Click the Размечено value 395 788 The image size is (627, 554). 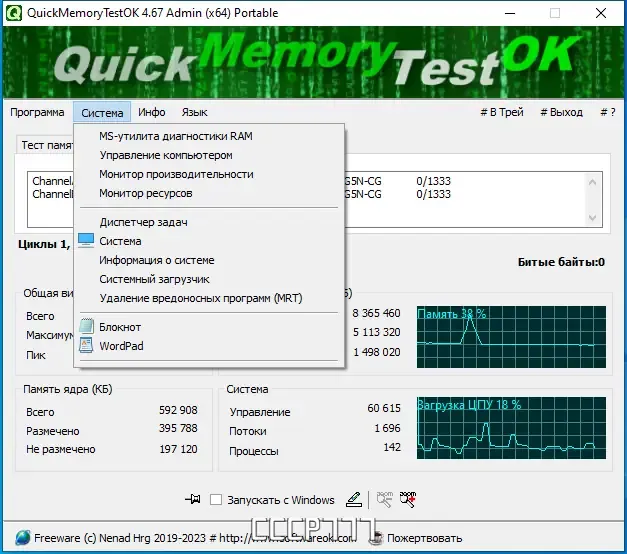pyautogui.click(x=178, y=428)
